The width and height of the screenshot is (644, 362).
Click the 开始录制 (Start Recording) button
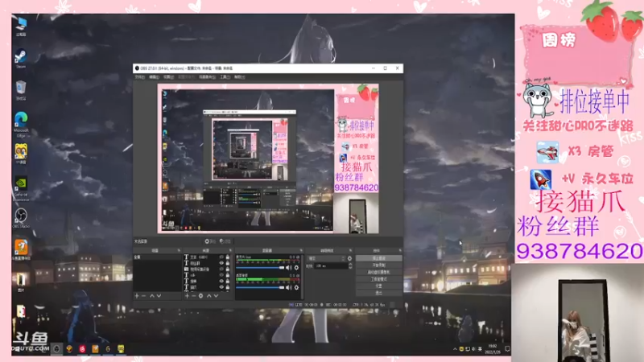(x=379, y=265)
